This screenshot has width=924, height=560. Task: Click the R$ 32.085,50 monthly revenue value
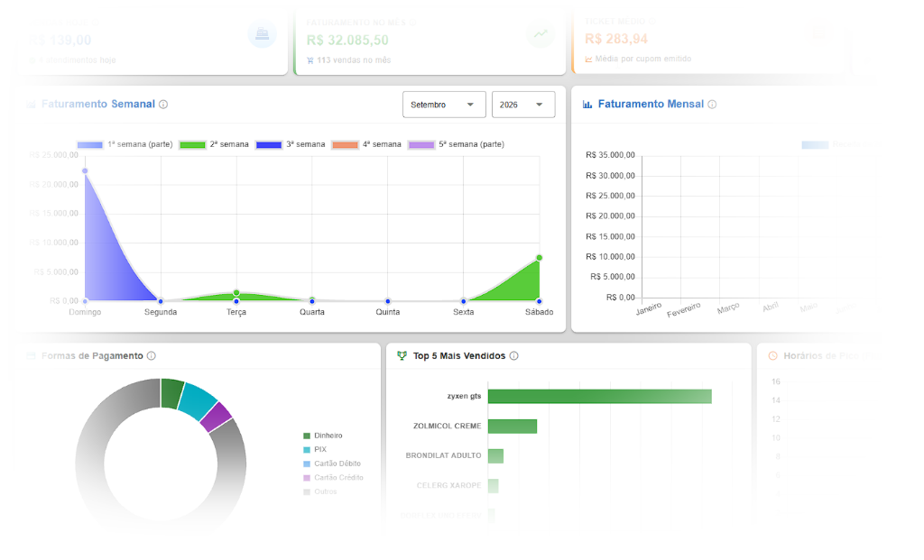pos(347,40)
